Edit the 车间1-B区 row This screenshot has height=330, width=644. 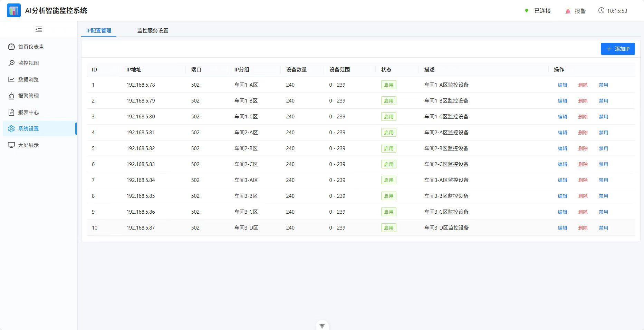tap(563, 101)
